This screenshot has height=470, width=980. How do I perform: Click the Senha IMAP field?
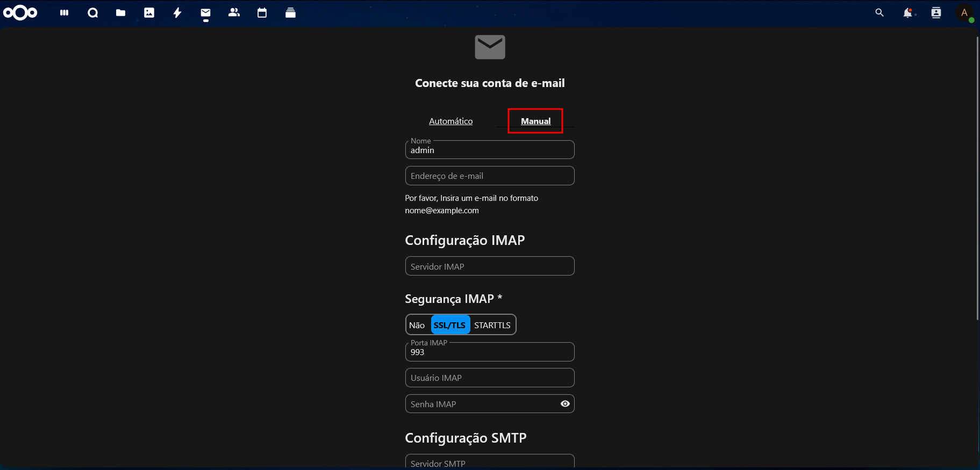[490, 404]
